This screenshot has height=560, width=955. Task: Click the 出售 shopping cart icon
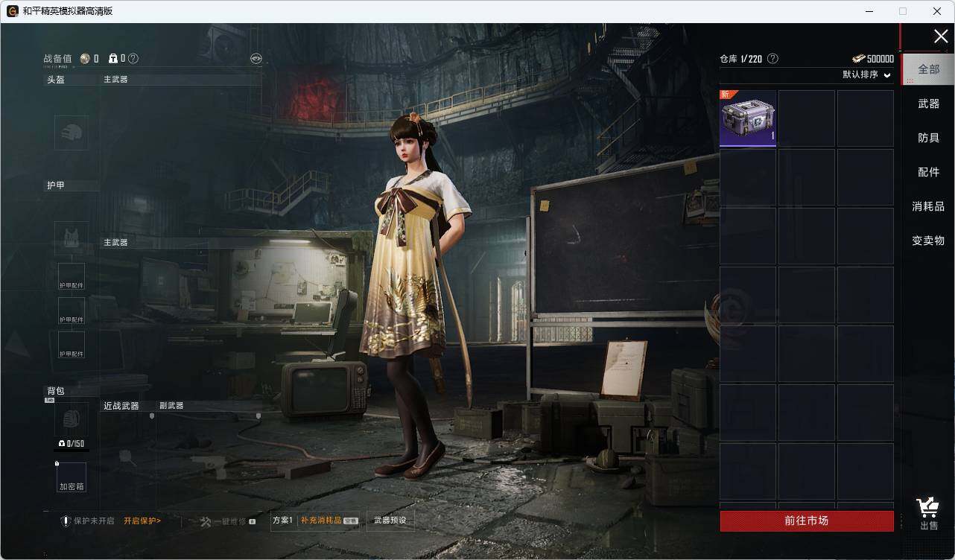click(x=928, y=508)
